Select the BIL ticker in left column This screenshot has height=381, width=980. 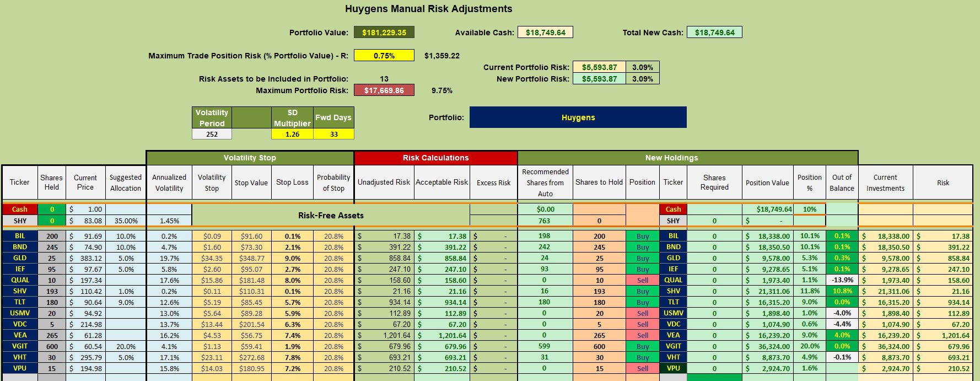coord(20,236)
